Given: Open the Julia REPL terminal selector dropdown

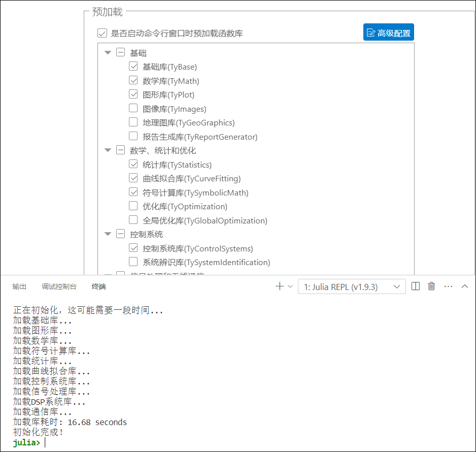Looking at the screenshot, I should pos(352,287).
